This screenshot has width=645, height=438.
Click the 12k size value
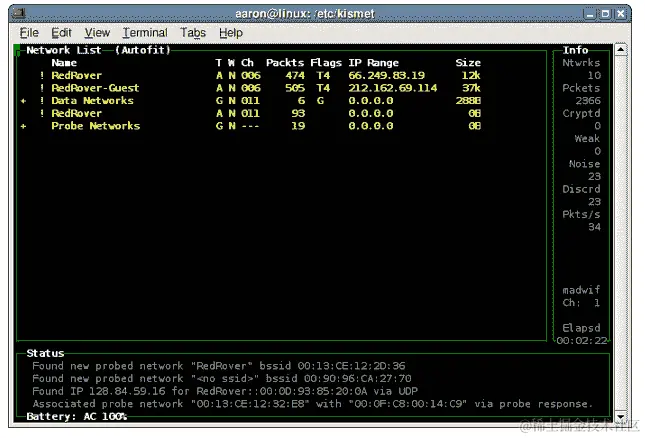coord(471,76)
